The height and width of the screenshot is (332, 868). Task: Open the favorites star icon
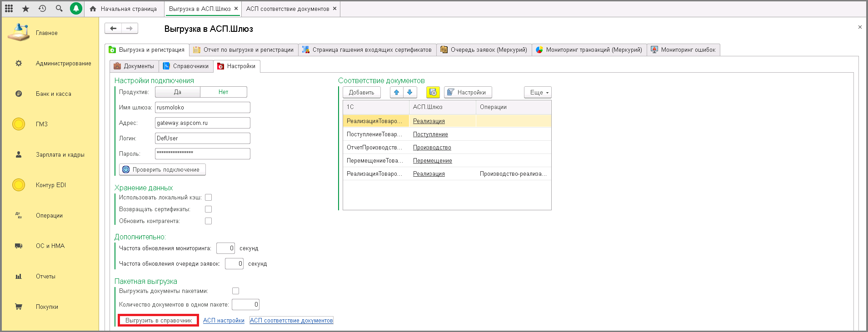click(x=25, y=9)
